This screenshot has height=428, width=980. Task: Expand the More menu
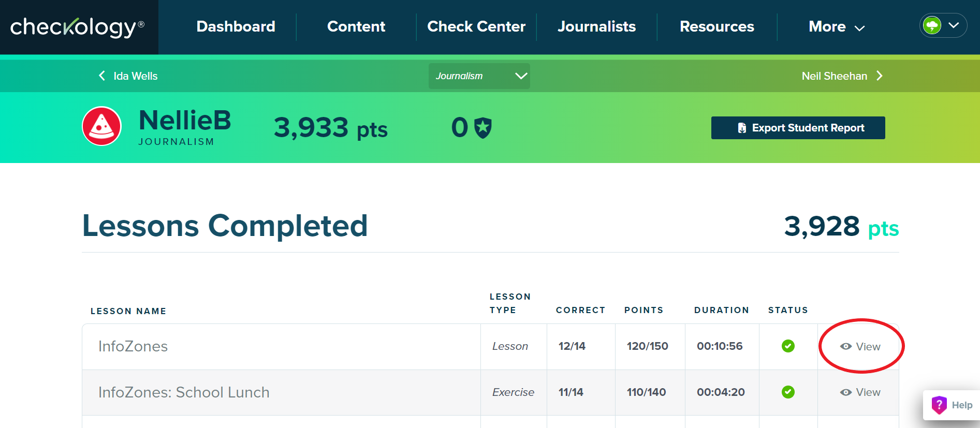[x=836, y=27]
